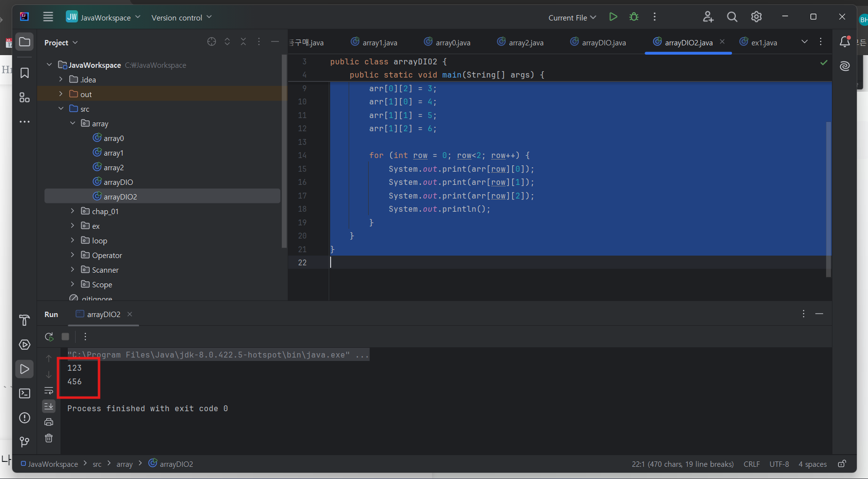Open the Code With Me user icon
The width and height of the screenshot is (868, 479).
coord(708,17)
